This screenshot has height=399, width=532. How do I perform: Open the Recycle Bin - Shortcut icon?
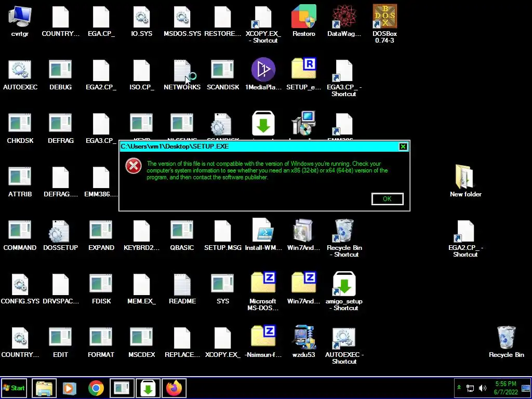(344, 238)
